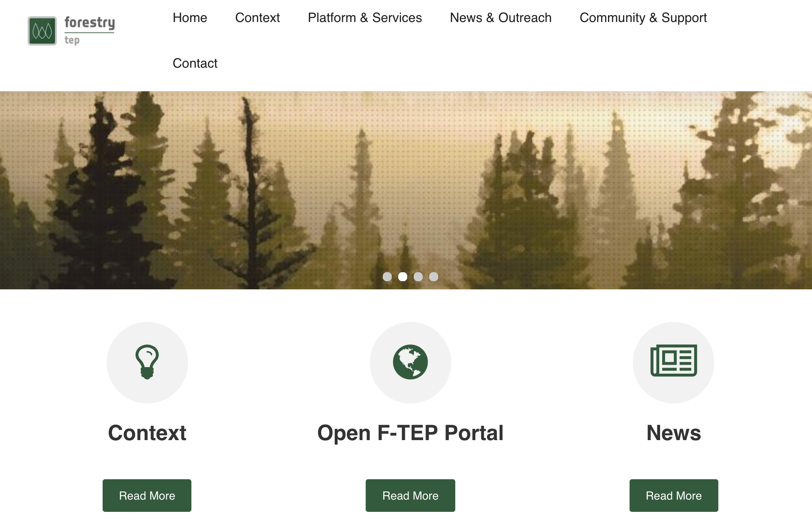The width and height of the screenshot is (812, 520).
Task: Expand the Community & Support menu
Action: [x=643, y=18]
